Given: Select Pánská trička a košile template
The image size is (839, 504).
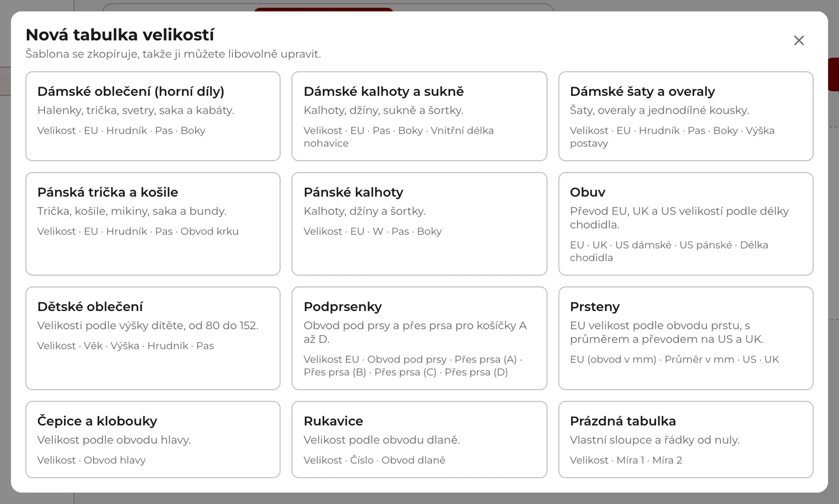Looking at the screenshot, I should [x=153, y=223].
